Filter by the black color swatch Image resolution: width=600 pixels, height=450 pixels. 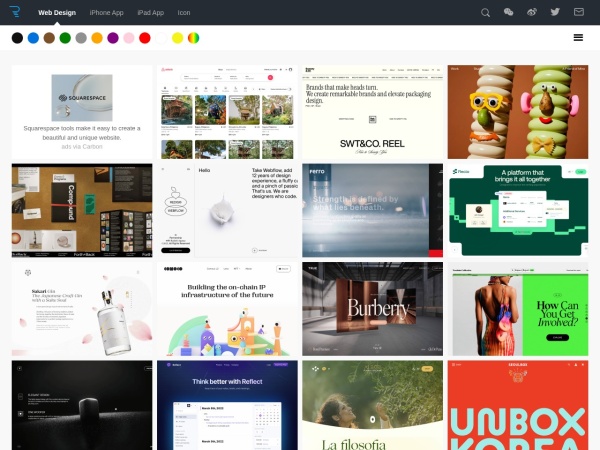17,38
